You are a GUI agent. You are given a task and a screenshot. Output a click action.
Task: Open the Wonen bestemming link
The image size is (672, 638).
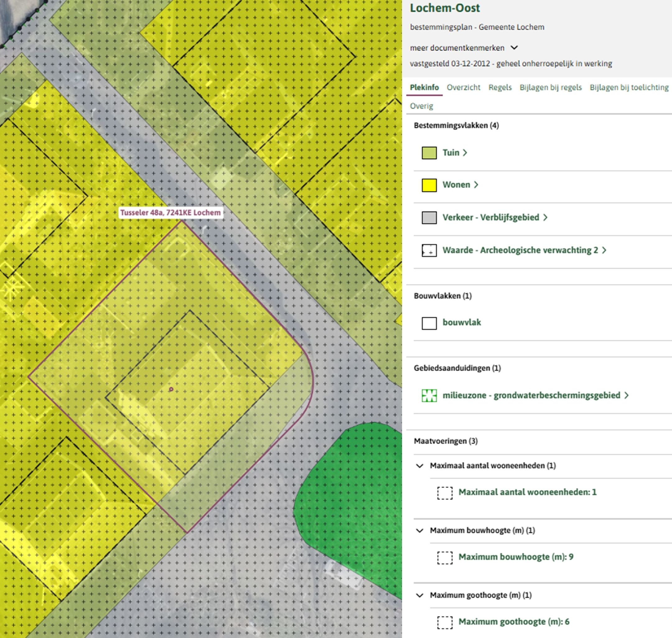click(456, 185)
